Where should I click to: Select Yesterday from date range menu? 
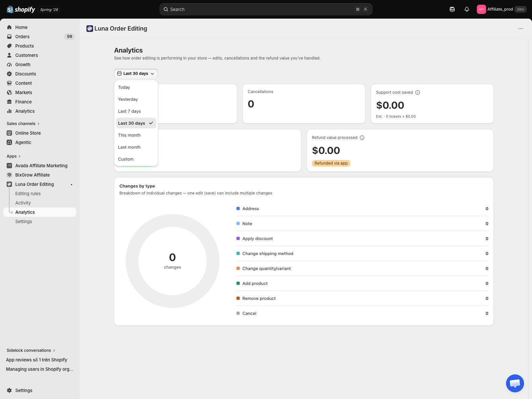pyautogui.click(x=136, y=99)
